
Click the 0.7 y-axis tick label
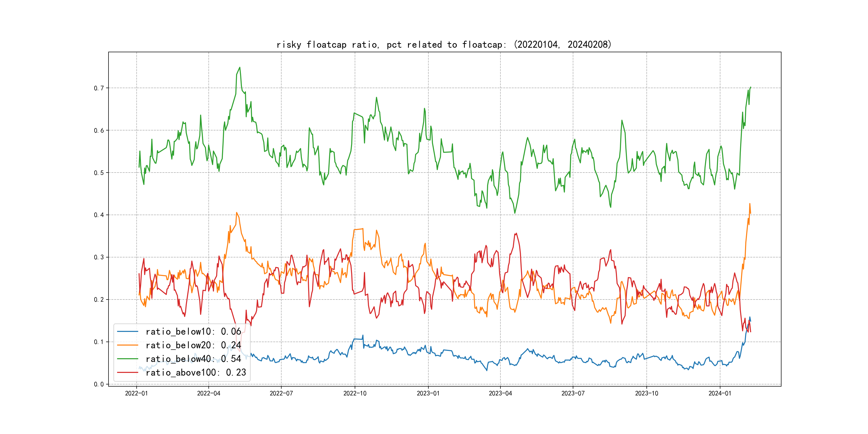click(99, 88)
